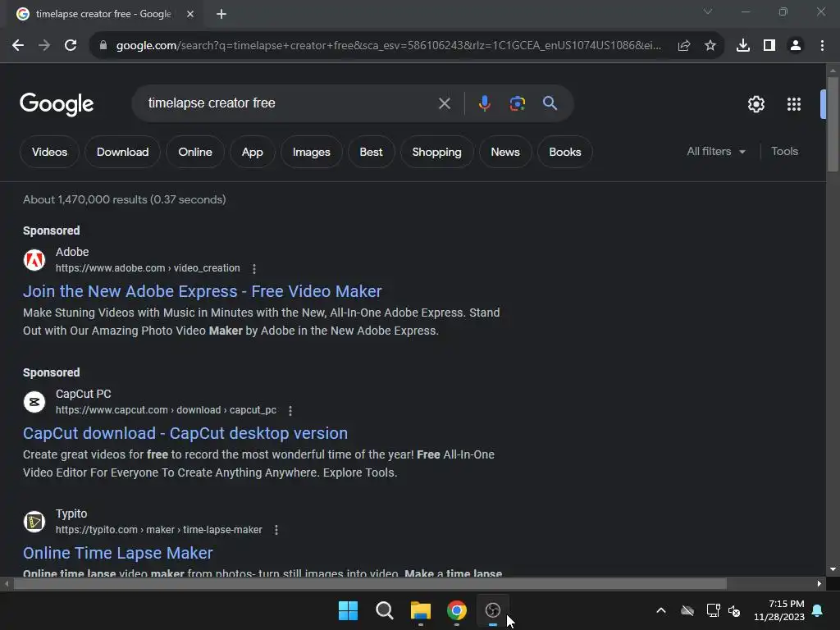Open Join the New Adobe Express link

(x=203, y=291)
